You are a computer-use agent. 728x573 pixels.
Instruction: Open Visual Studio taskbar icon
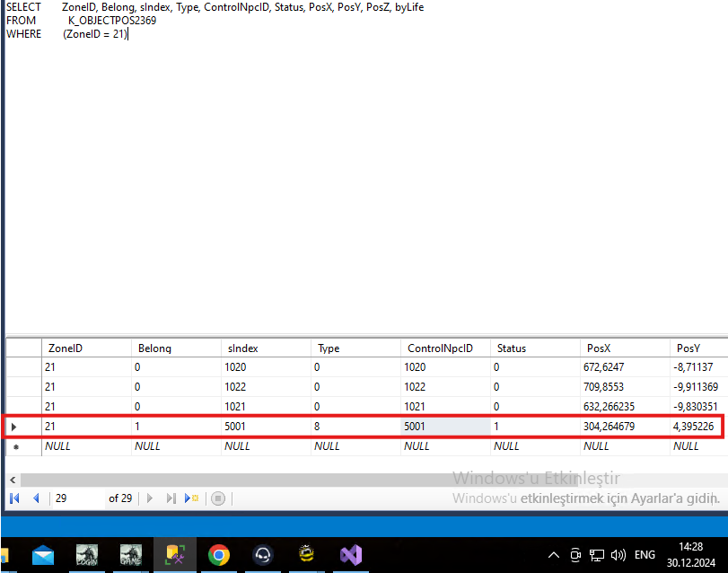tap(351, 555)
